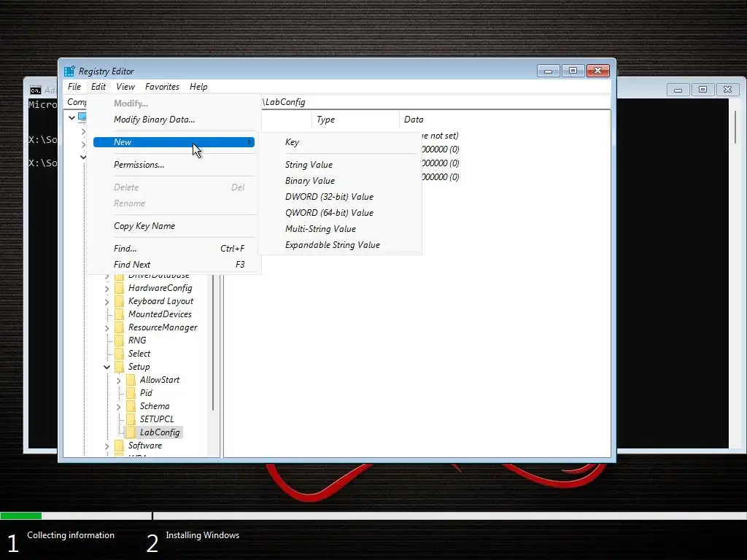The width and height of the screenshot is (747, 560).
Task: Click the Pid folder icon
Action: [131, 393]
